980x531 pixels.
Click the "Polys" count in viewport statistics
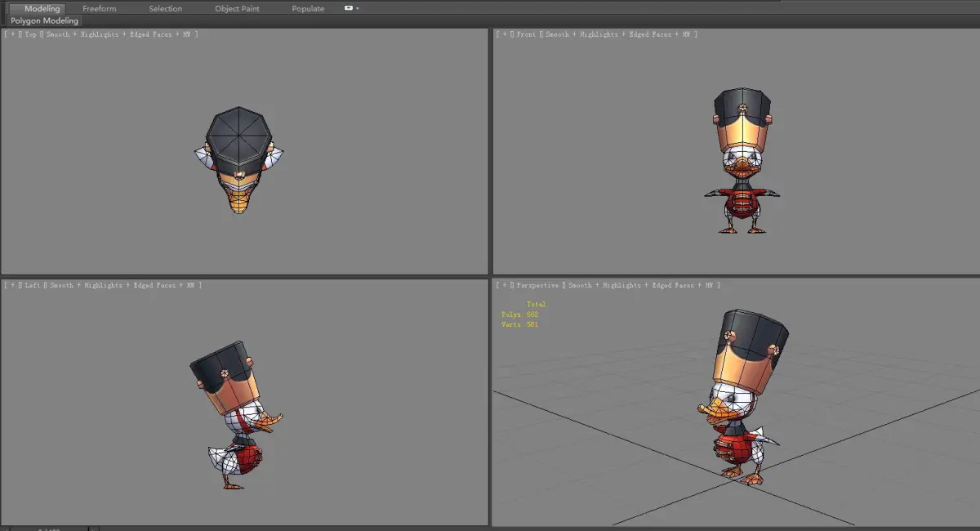[520, 315]
